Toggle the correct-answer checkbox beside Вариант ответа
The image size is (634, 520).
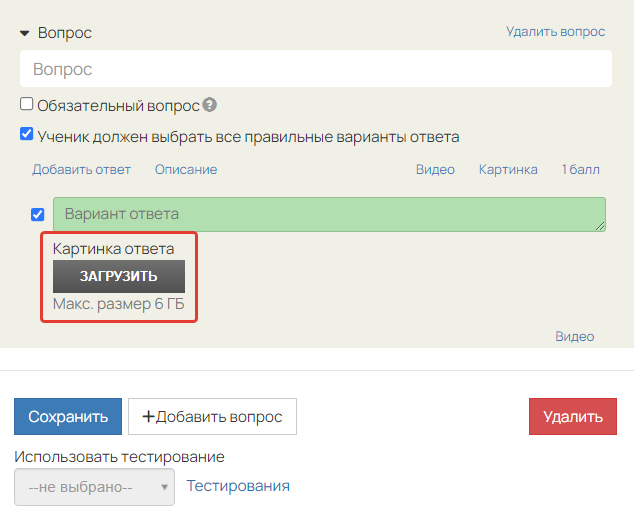click(x=38, y=214)
